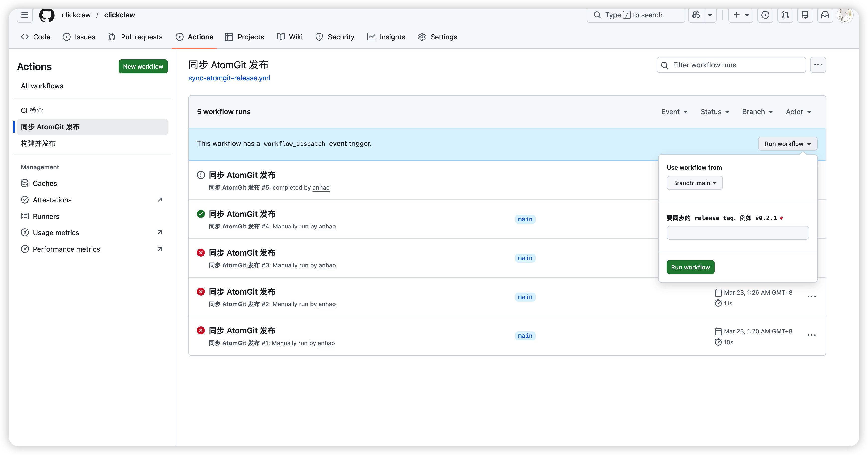Select the Actions tab

[x=194, y=37]
